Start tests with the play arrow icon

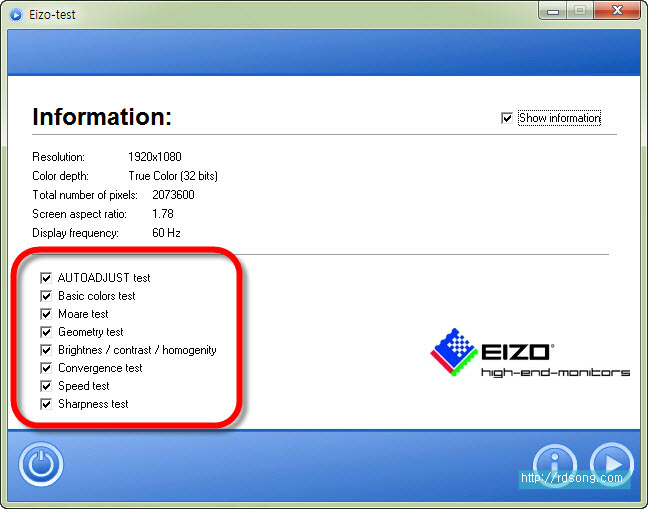click(x=611, y=463)
